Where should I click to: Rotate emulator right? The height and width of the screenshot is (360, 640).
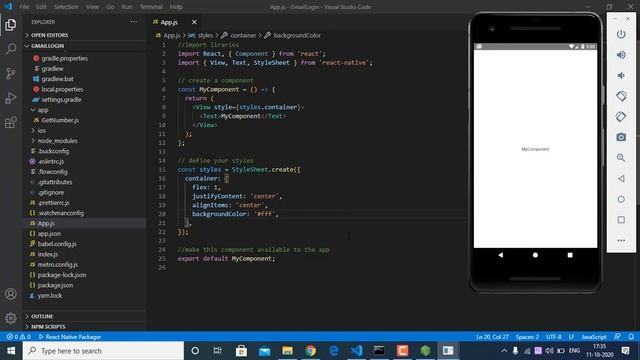click(621, 117)
